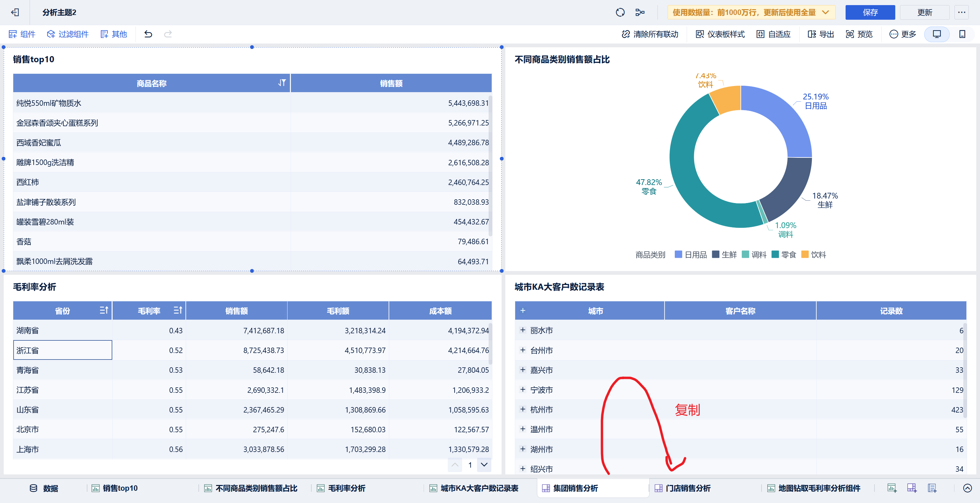Click the 保存 button
The height and width of the screenshot is (503, 980).
click(x=870, y=13)
